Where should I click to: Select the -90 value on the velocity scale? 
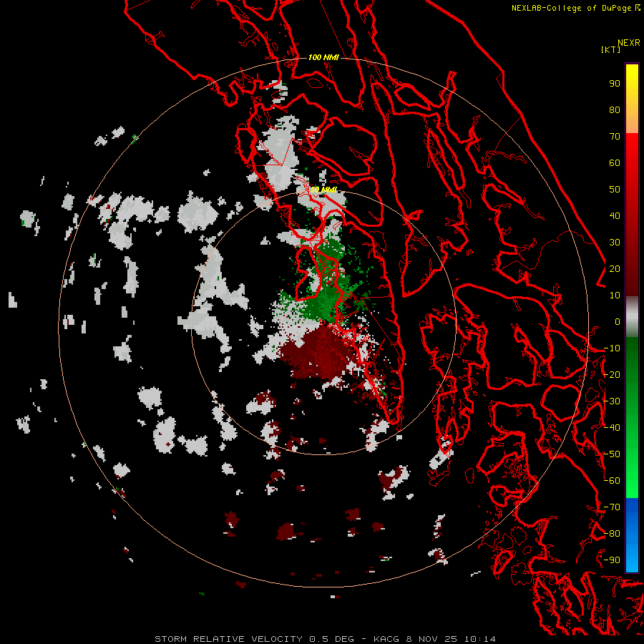tap(612, 560)
